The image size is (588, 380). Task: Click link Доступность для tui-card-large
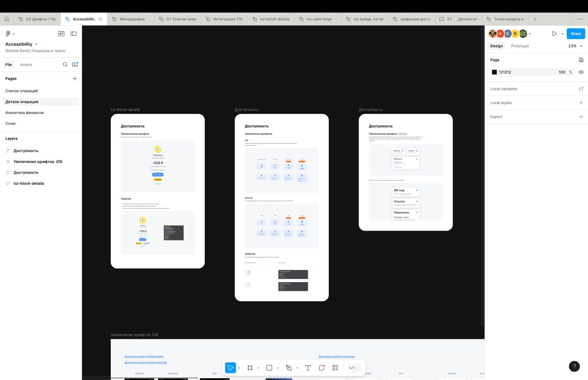click(x=336, y=357)
